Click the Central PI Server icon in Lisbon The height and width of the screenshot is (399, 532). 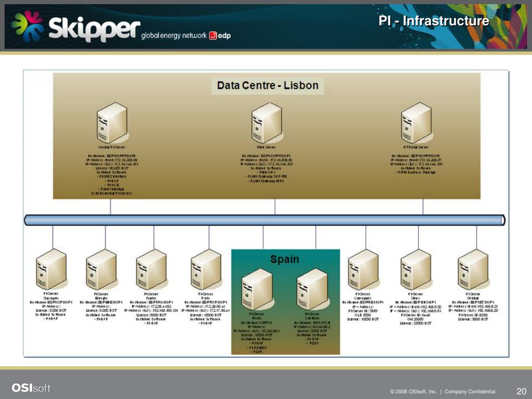[112, 123]
